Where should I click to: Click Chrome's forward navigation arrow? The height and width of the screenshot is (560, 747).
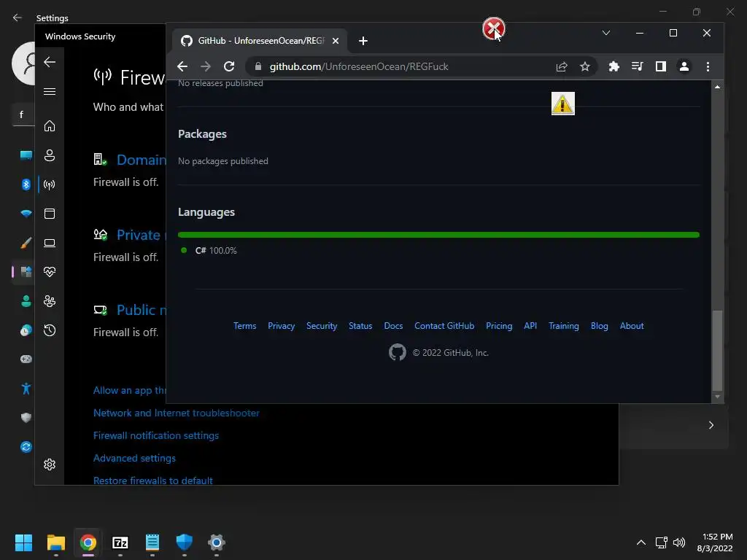(x=206, y=66)
